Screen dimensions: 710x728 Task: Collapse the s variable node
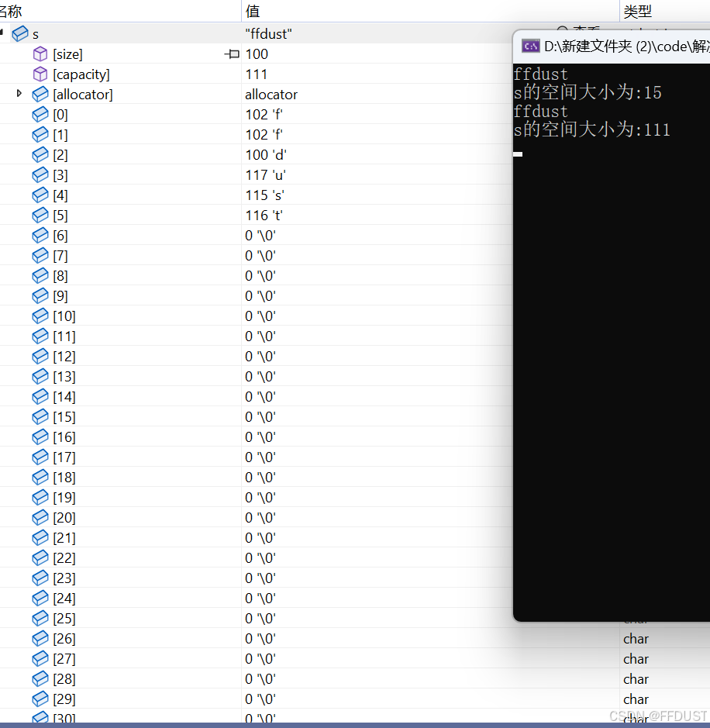click(x=2, y=33)
